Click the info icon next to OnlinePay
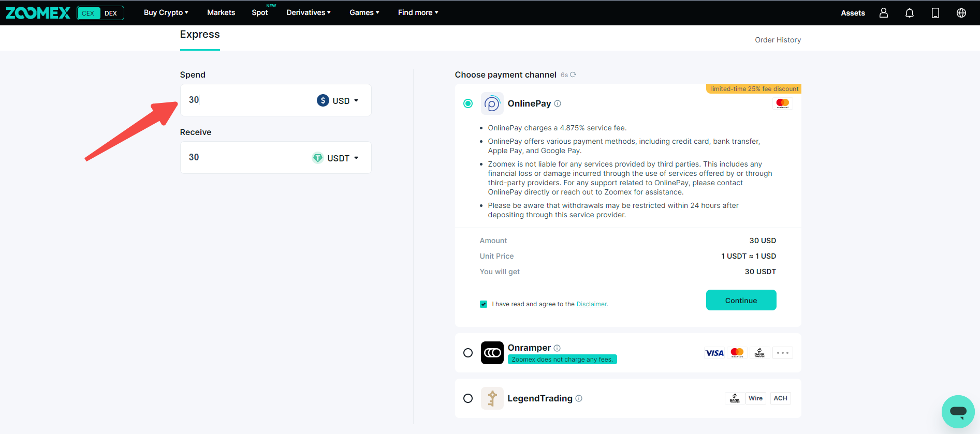Image resolution: width=980 pixels, height=434 pixels. [558, 103]
